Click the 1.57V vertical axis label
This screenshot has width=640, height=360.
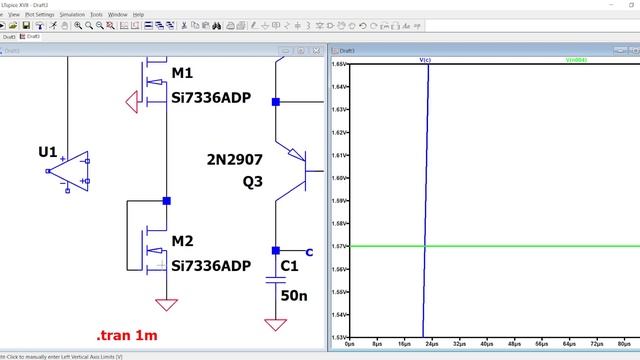click(x=339, y=246)
